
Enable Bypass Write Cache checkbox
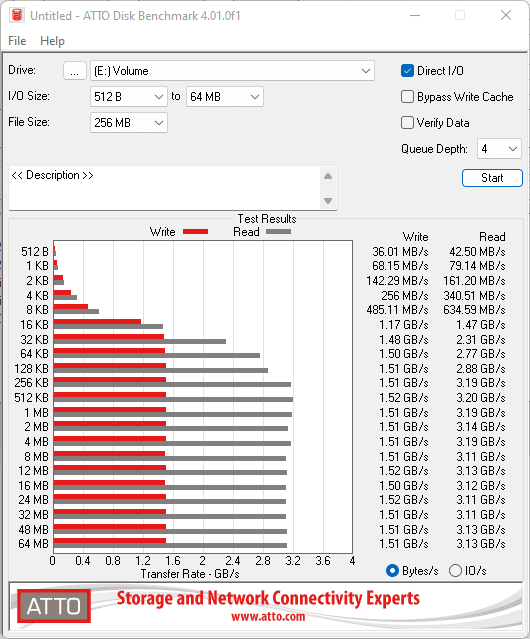[407, 97]
